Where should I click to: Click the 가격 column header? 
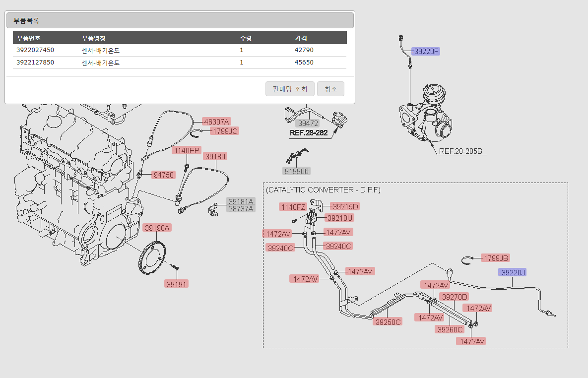point(301,38)
